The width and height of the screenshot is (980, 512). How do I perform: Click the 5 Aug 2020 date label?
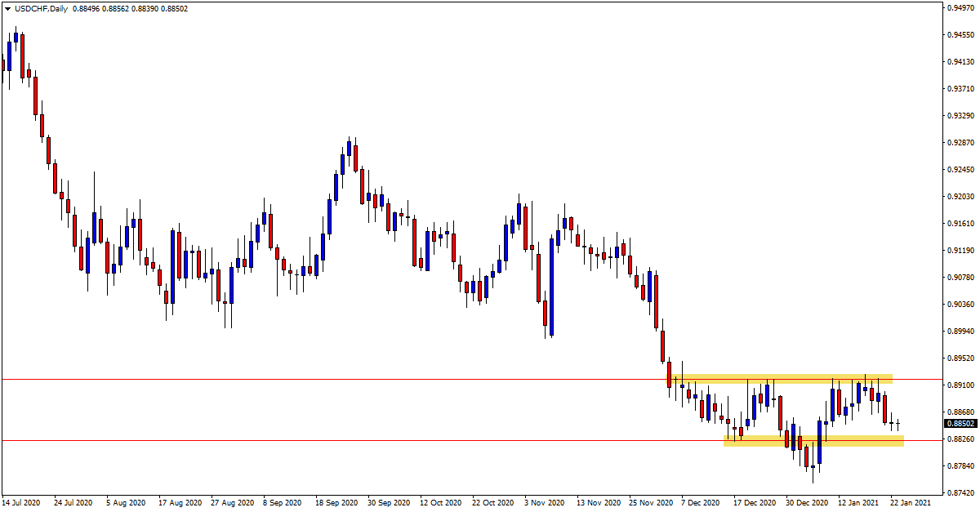tap(127, 503)
